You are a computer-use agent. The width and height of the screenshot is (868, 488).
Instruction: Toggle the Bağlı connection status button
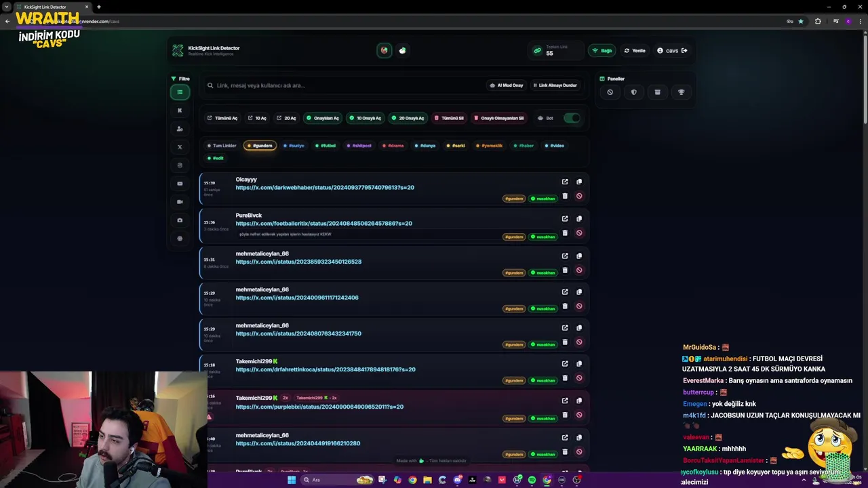coord(602,51)
